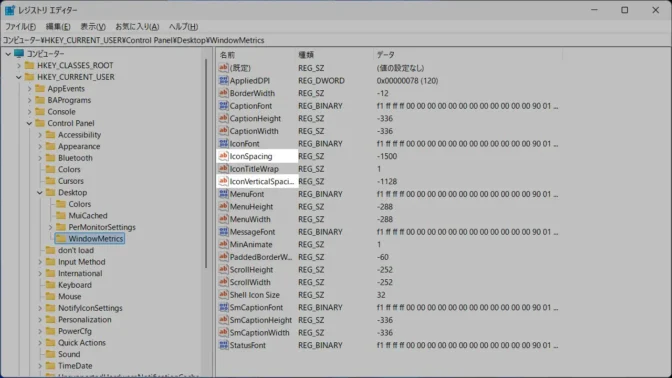This screenshot has height=378, width=672.
Task: Select the International key in tree
Action: pyautogui.click(x=80, y=273)
